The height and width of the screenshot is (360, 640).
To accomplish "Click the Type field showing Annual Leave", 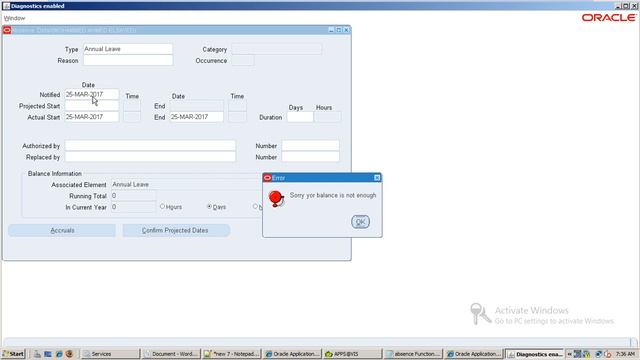I will pyautogui.click(x=128, y=49).
